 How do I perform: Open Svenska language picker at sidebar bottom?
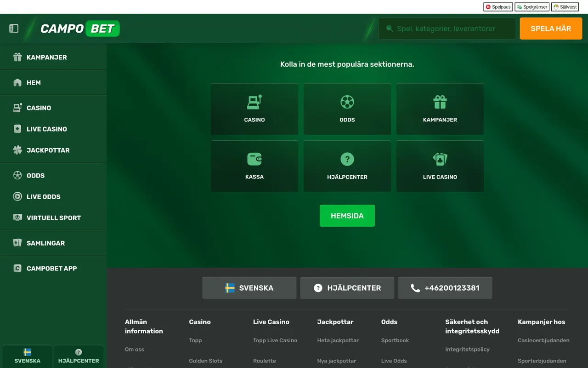(28, 356)
